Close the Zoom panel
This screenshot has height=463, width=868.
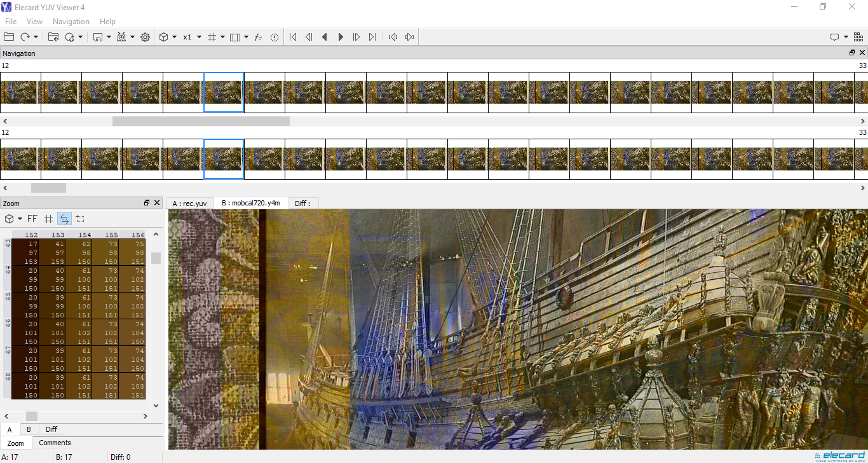click(157, 203)
